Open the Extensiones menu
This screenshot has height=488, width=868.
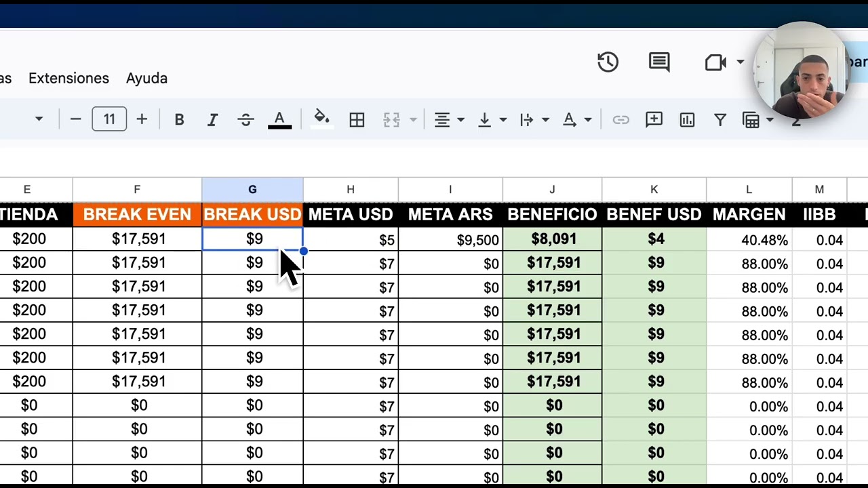tap(68, 78)
